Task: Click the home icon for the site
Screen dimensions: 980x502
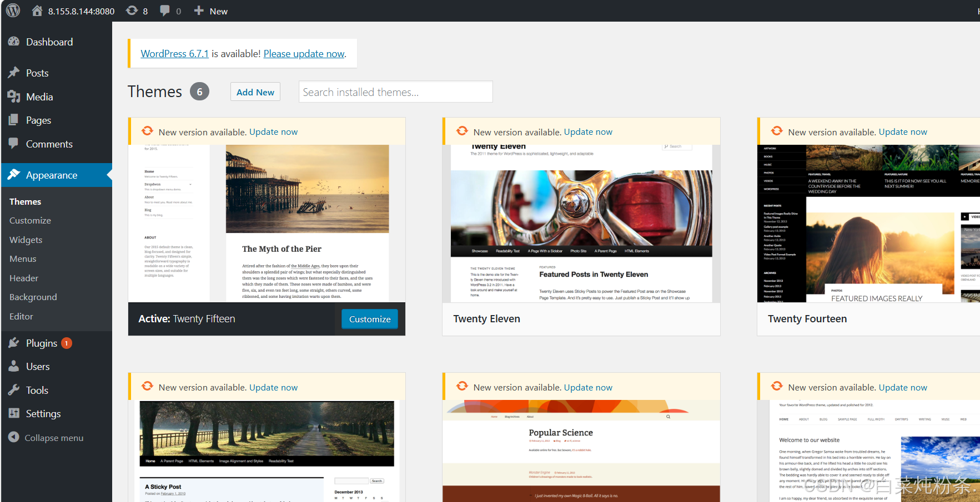Action: (x=37, y=11)
